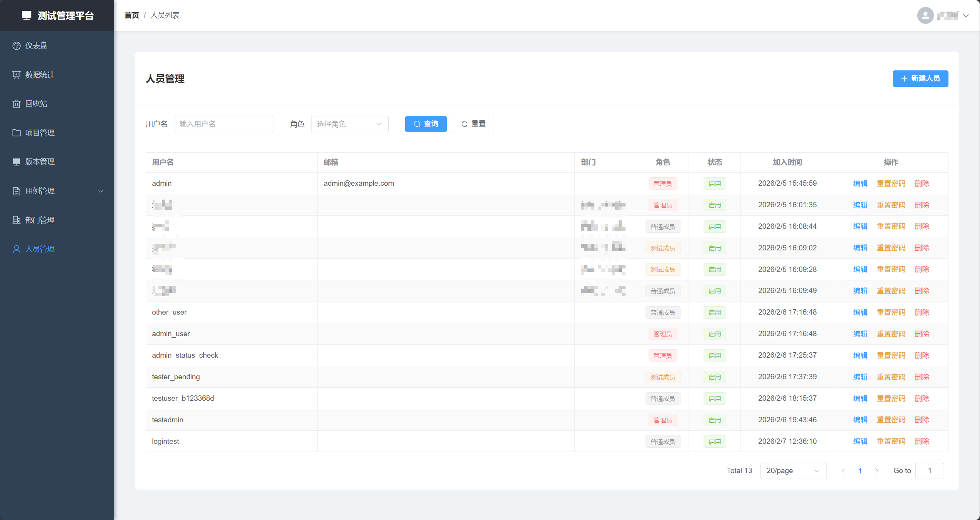Click 重置密码 for the logintest user
980x520 pixels.
[x=891, y=442]
